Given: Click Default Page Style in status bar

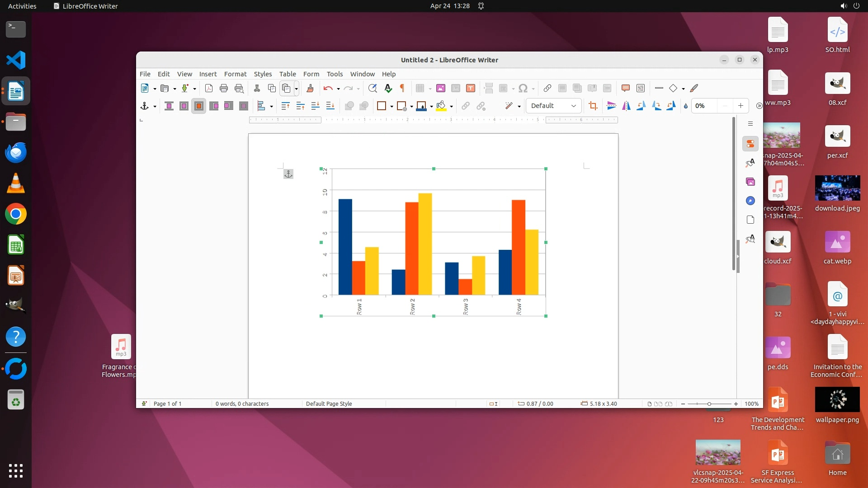Looking at the screenshot, I should coord(329,404).
